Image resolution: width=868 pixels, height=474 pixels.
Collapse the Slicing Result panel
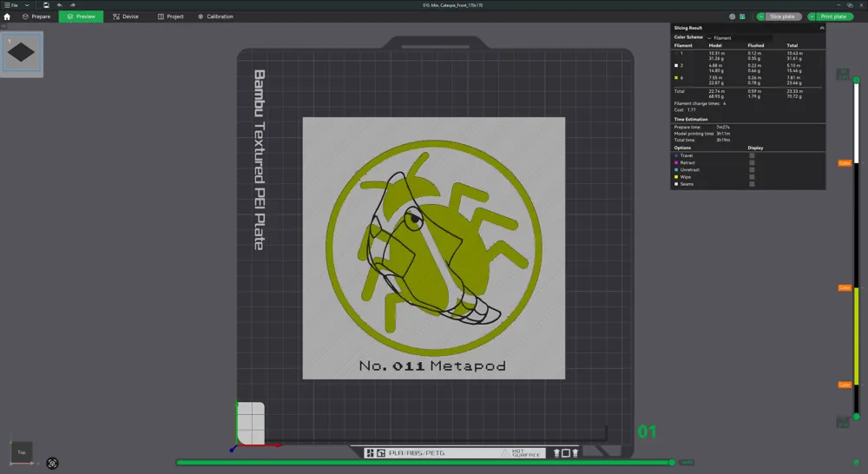[x=822, y=28]
